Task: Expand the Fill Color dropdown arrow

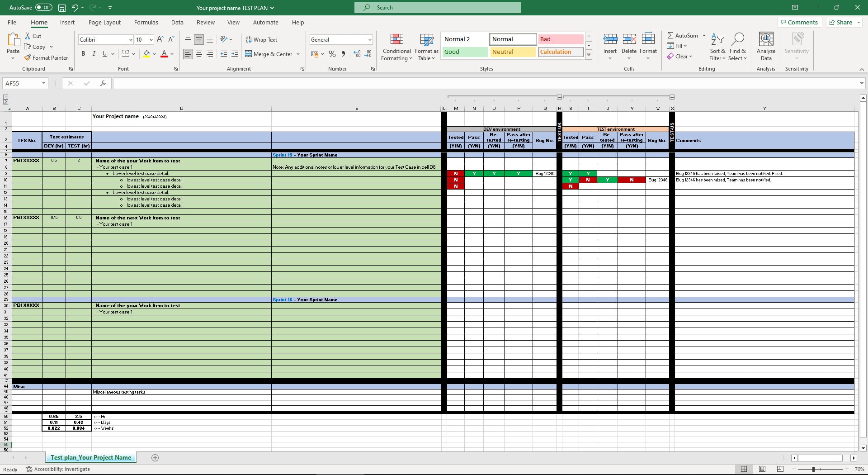Action: pos(154,54)
